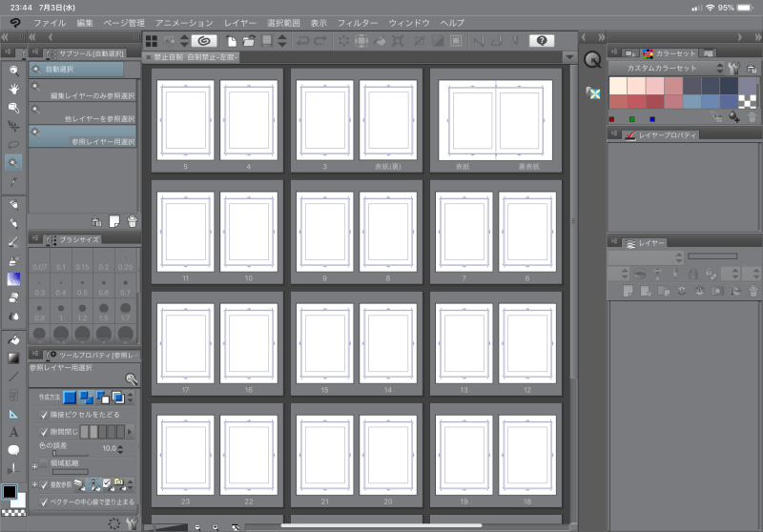Click the Undo arrow in toolbar
763x532 pixels.
[x=302, y=41]
